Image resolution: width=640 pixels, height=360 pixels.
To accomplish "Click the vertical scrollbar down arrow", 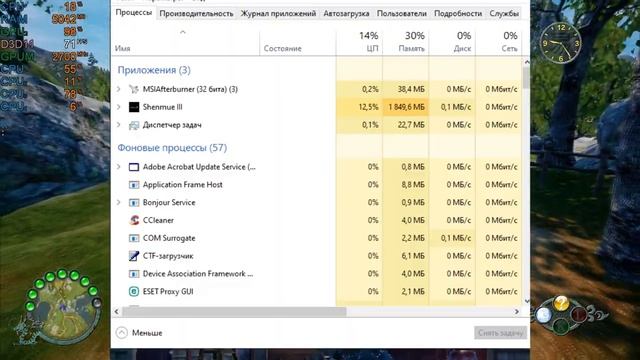I will pyautogui.click(x=527, y=301).
